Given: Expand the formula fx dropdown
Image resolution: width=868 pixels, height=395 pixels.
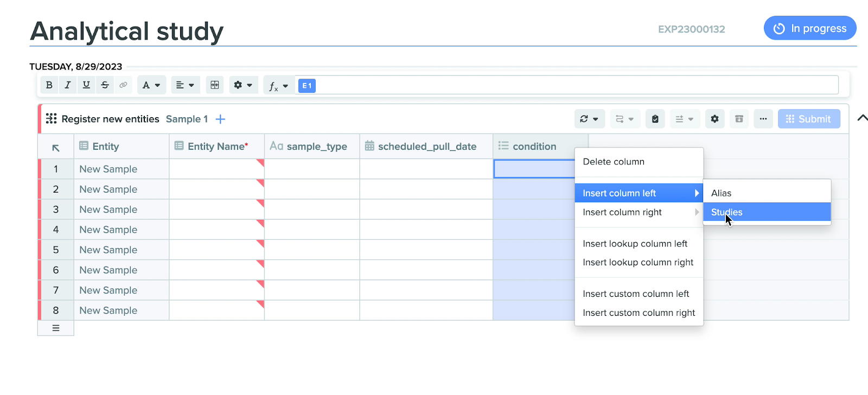Looking at the screenshot, I should tap(278, 86).
